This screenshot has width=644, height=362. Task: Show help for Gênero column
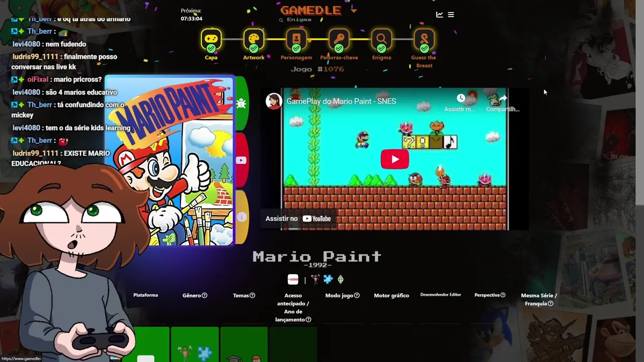[x=204, y=296]
